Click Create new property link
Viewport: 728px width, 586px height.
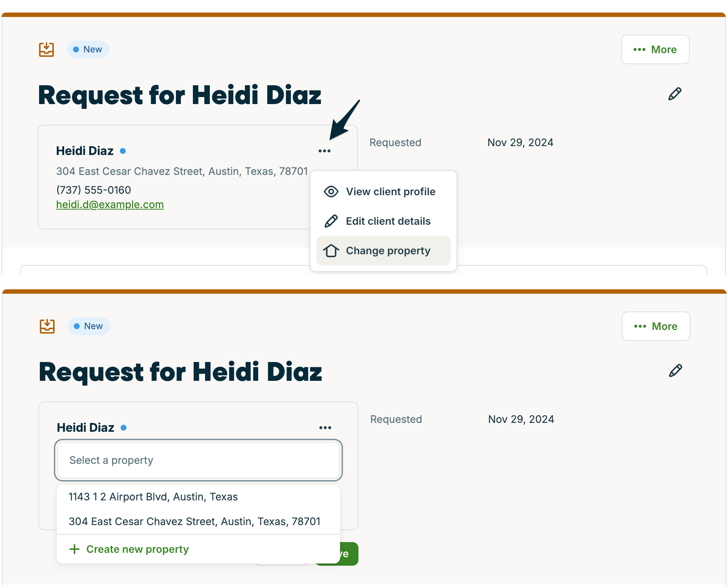[137, 549]
